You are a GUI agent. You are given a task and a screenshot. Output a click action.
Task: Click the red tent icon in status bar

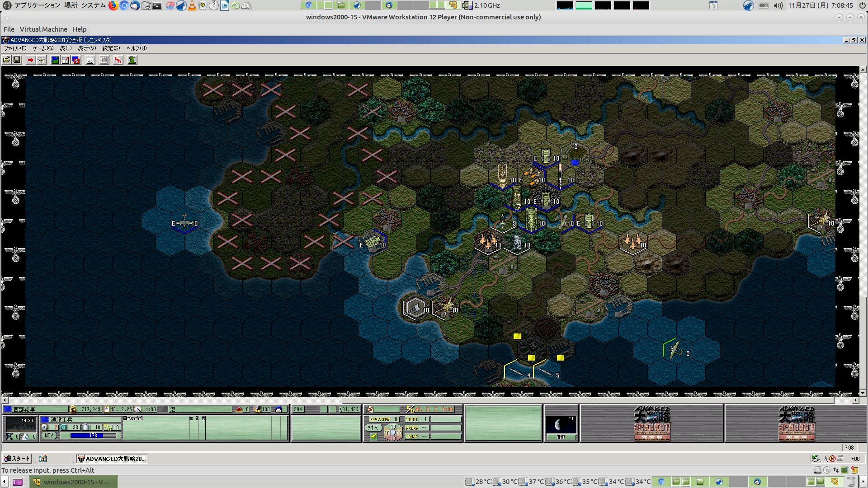239,409
